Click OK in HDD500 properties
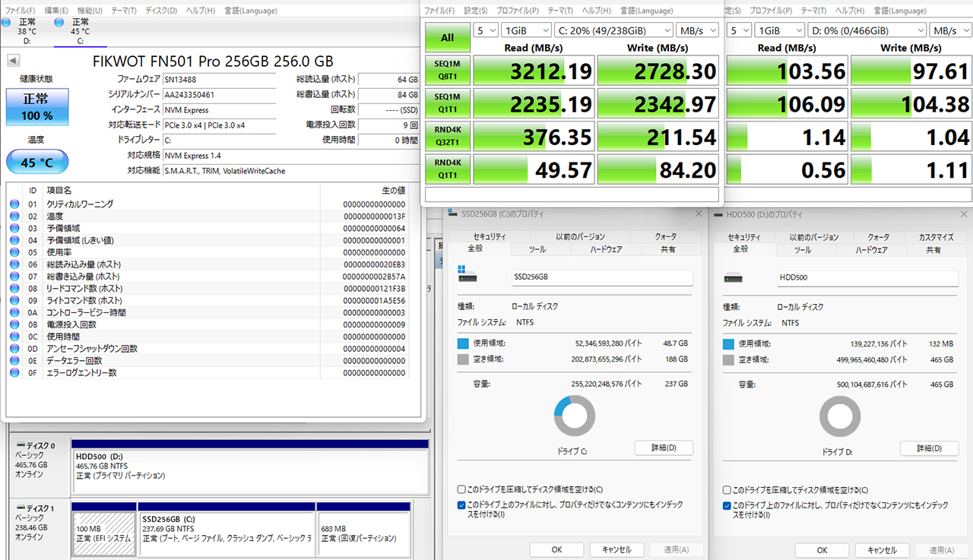 coord(822,550)
